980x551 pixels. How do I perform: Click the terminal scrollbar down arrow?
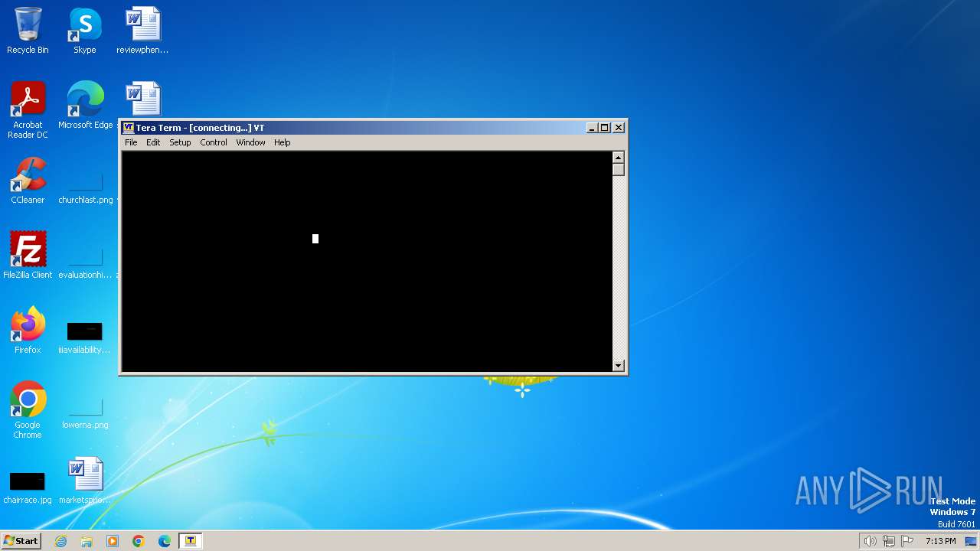tap(619, 366)
